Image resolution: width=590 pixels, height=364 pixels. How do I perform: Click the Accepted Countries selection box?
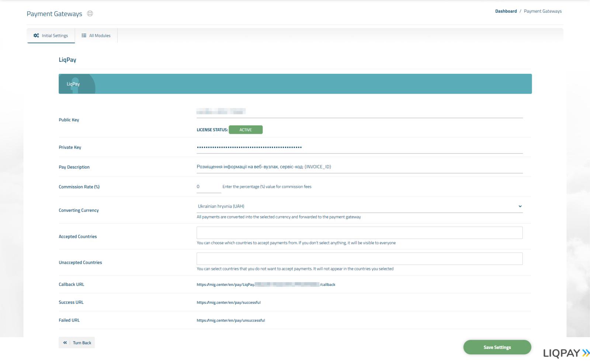tap(360, 233)
